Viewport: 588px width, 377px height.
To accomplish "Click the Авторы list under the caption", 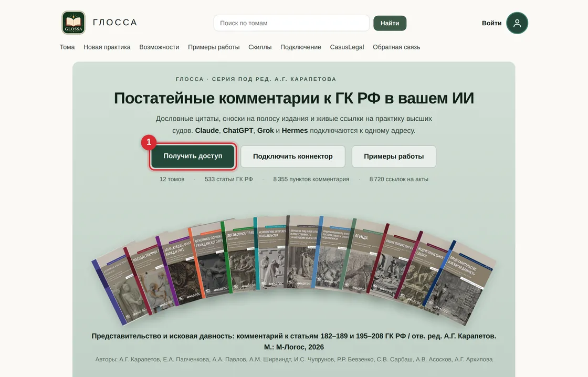I will click(294, 359).
